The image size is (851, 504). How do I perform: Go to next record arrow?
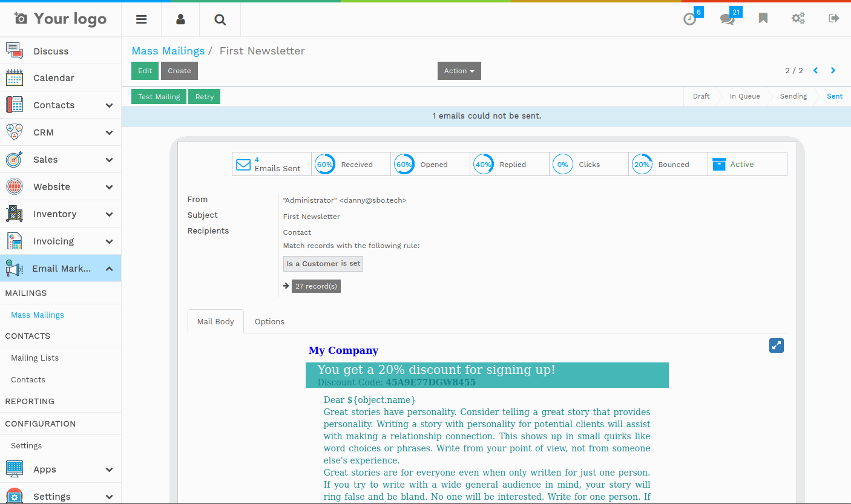point(833,71)
